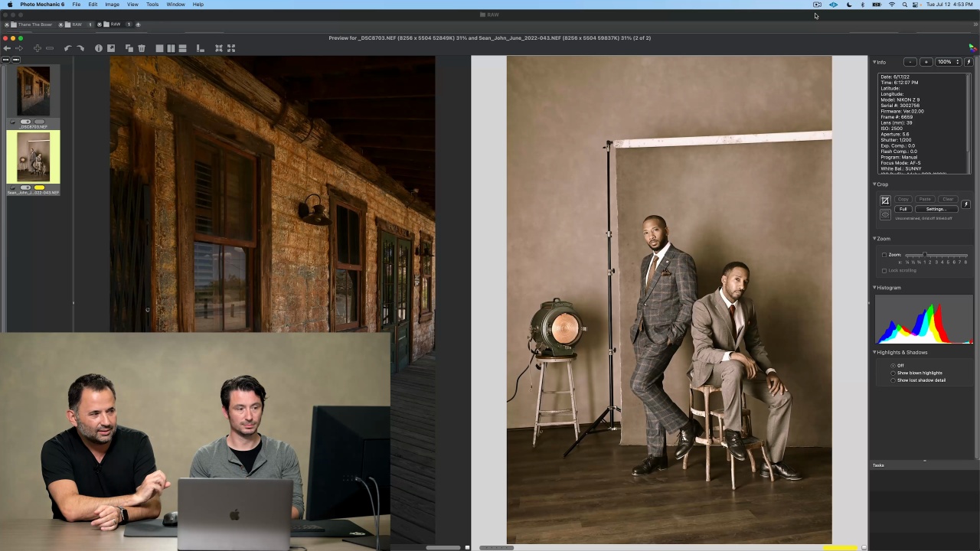
Task: Collapse Highlights & Shadows section
Action: (875, 352)
